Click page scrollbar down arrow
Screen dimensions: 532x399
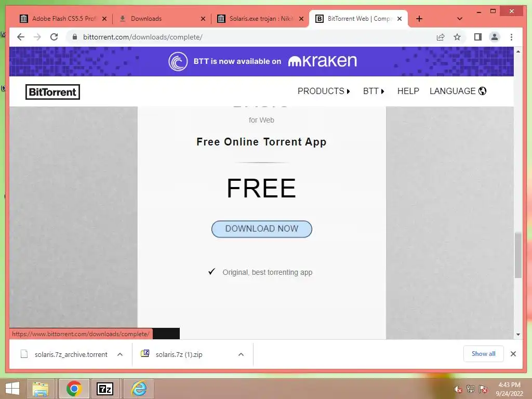pyautogui.click(x=518, y=335)
